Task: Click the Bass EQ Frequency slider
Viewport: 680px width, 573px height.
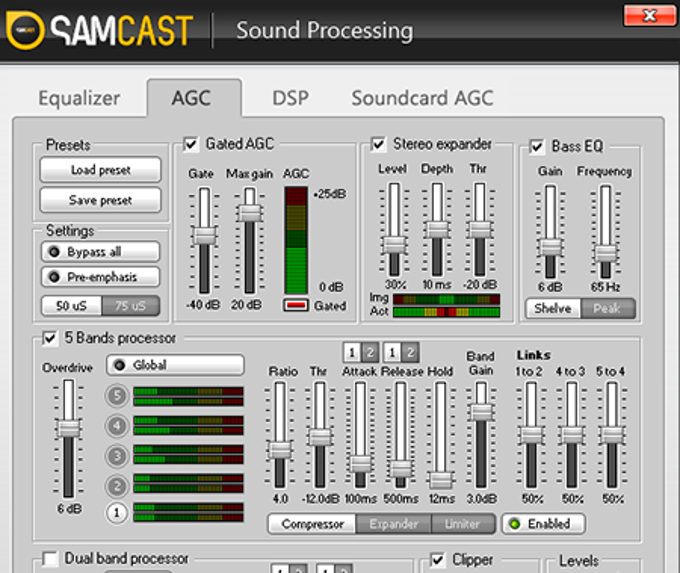Action: pyautogui.click(x=605, y=253)
